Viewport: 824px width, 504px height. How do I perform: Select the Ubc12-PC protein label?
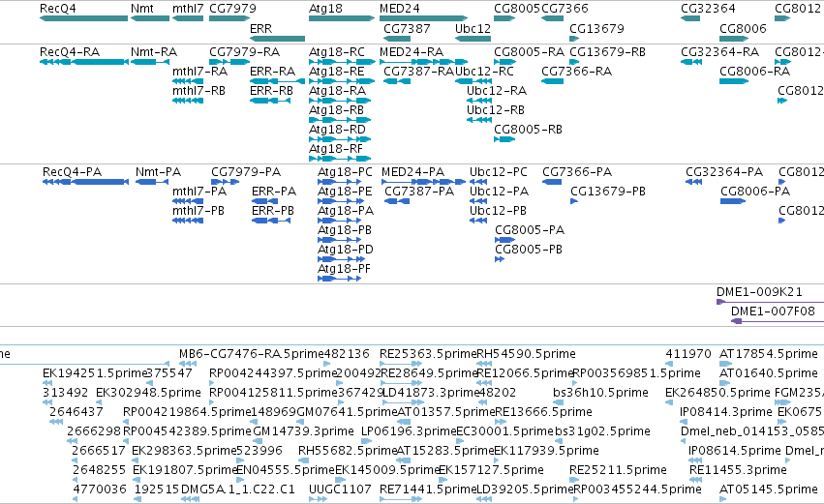click(x=499, y=172)
